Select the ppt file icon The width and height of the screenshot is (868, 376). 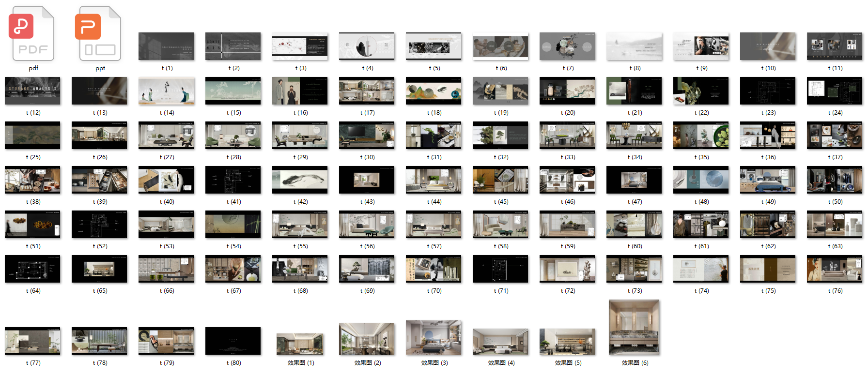[99, 33]
